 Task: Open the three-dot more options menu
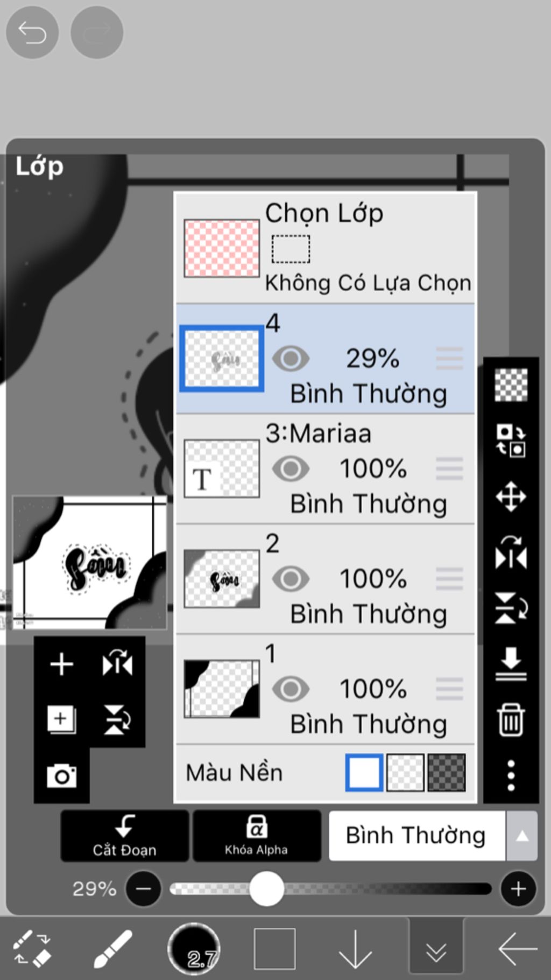[x=511, y=775]
